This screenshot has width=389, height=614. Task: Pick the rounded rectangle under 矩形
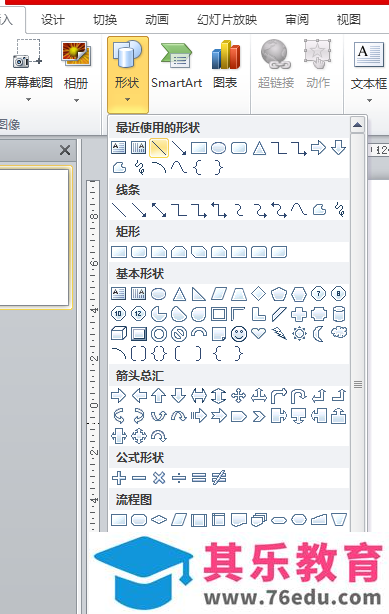click(x=139, y=252)
